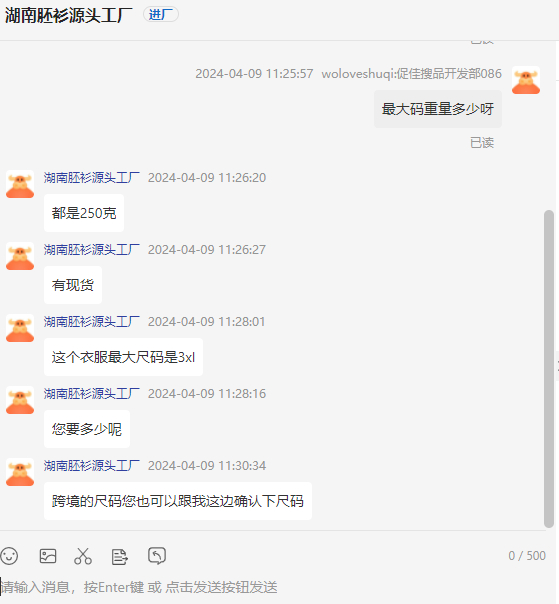
Task: Click the 这个衣服最大尺码是3xl message bubble
Action: pos(123,357)
